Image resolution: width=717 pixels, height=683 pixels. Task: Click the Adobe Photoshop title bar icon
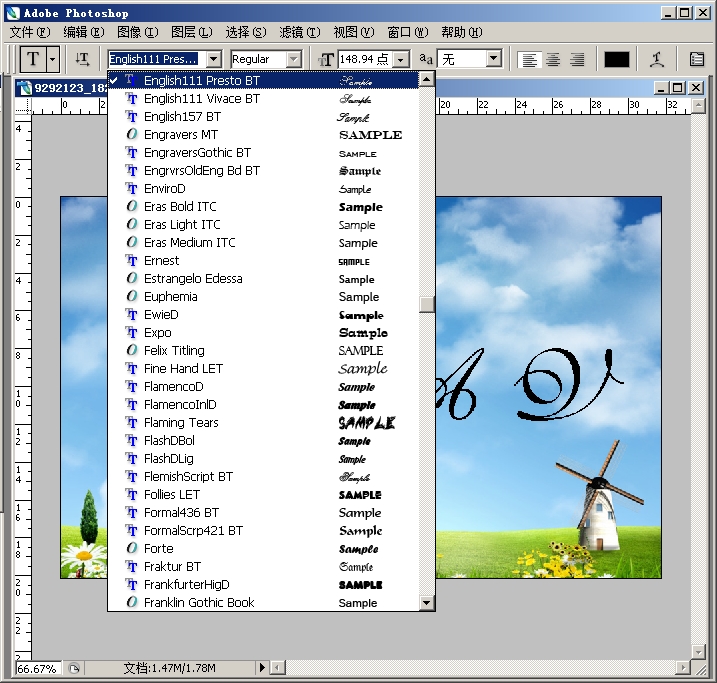click(13, 12)
